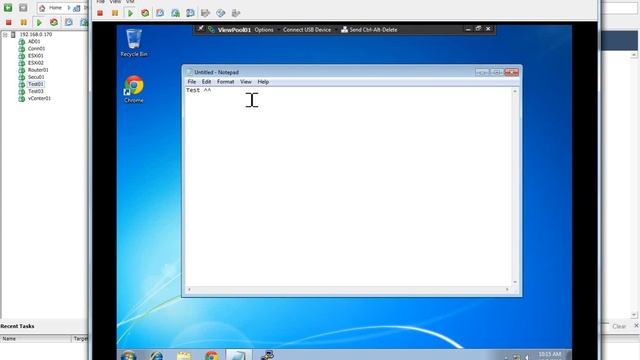640x360 pixels.
Task: Restore down the ViewPool01 connection bar
Action: pyautogui.click(x=478, y=29)
